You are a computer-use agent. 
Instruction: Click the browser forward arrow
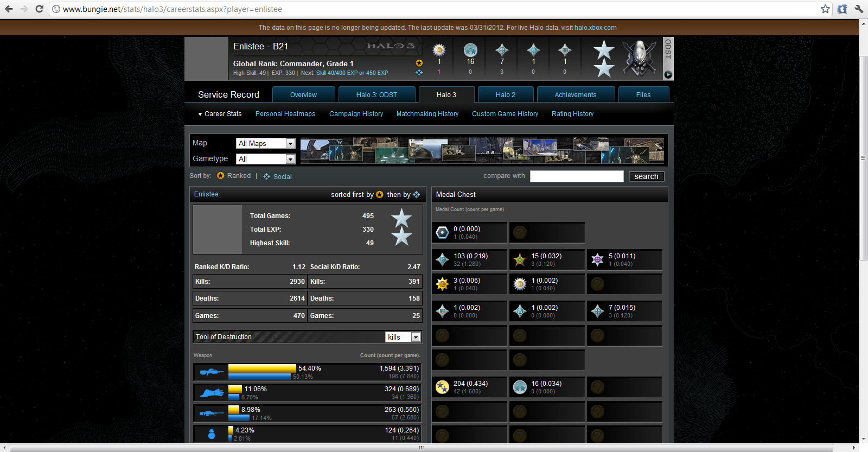coord(24,9)
